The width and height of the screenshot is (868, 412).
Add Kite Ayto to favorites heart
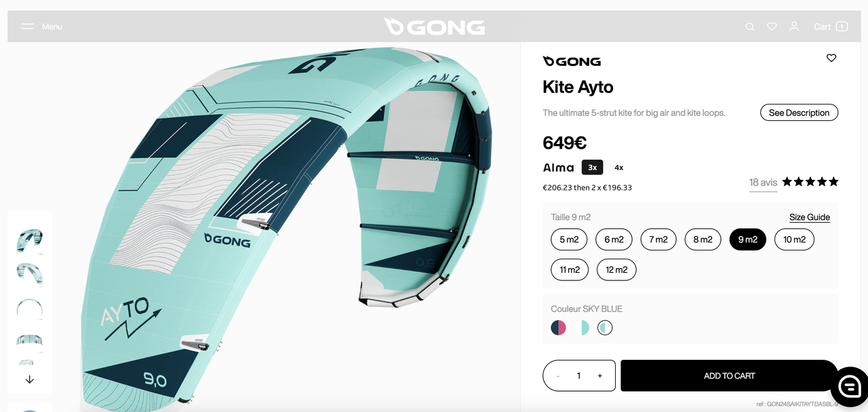(x=831, y=58)
